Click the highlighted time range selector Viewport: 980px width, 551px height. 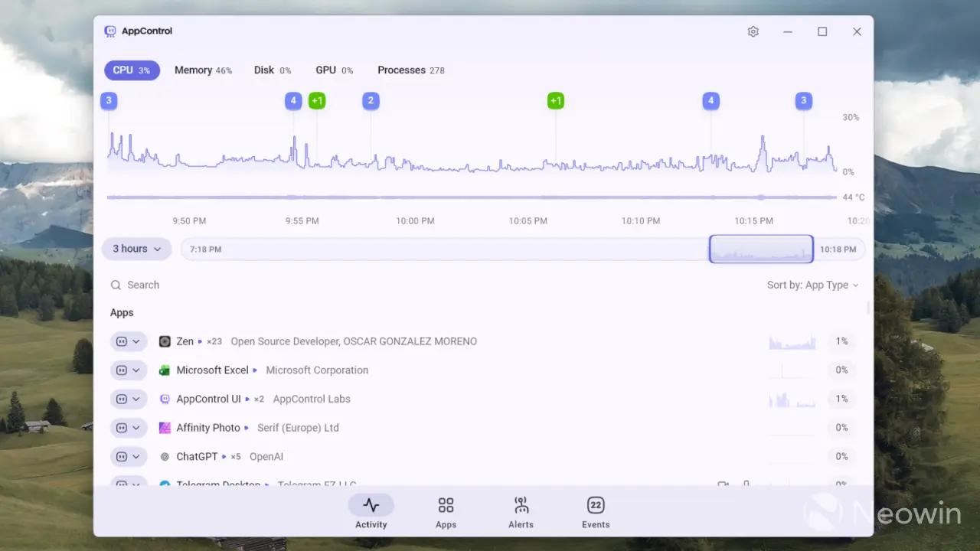760,249
